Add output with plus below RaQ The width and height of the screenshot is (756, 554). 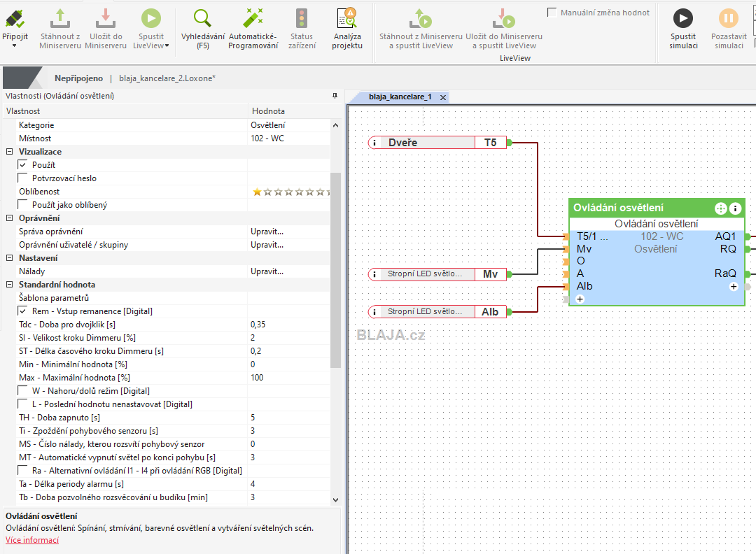pos(734,287)
